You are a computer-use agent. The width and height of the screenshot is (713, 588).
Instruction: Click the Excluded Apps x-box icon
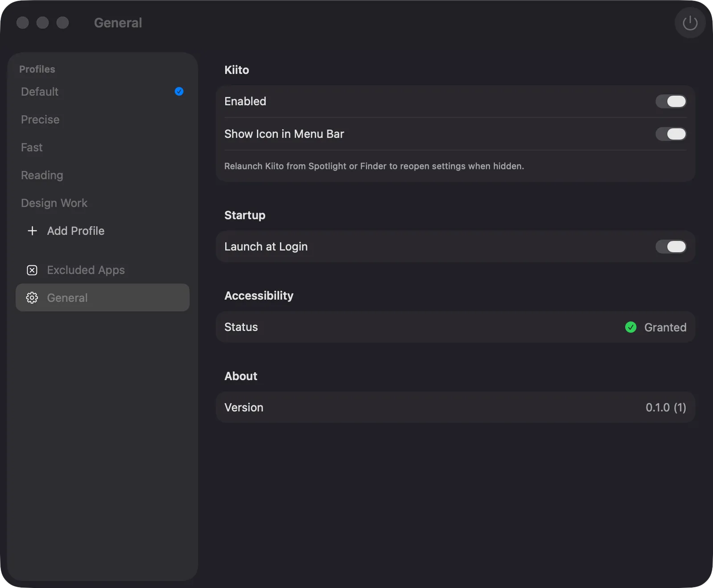coord(32,270)
